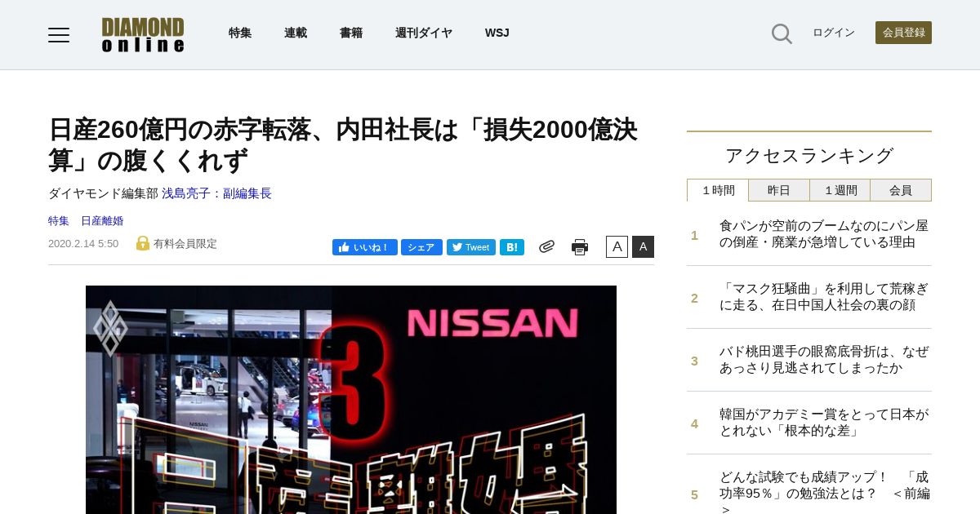Screen dimensions: 980x514
Task: Share via the Twitter Tweet button
Action: click(x=471, y=247)
